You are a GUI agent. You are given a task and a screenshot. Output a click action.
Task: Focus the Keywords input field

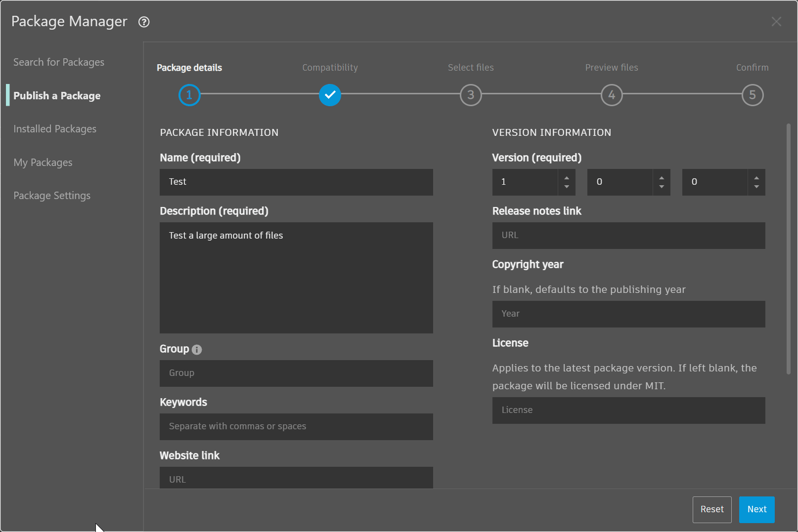(x=296, y=426)
